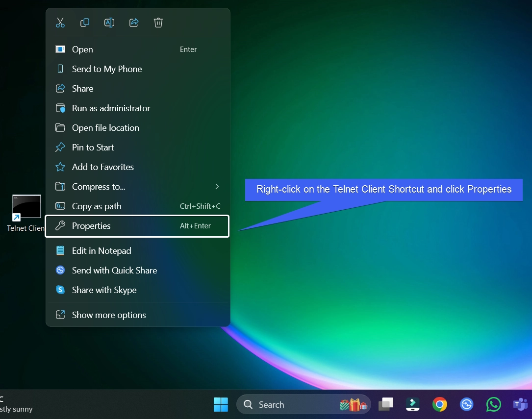Click the Copy icon in context menu
Screen dimensions: 532x419
(x=84, y=23)
